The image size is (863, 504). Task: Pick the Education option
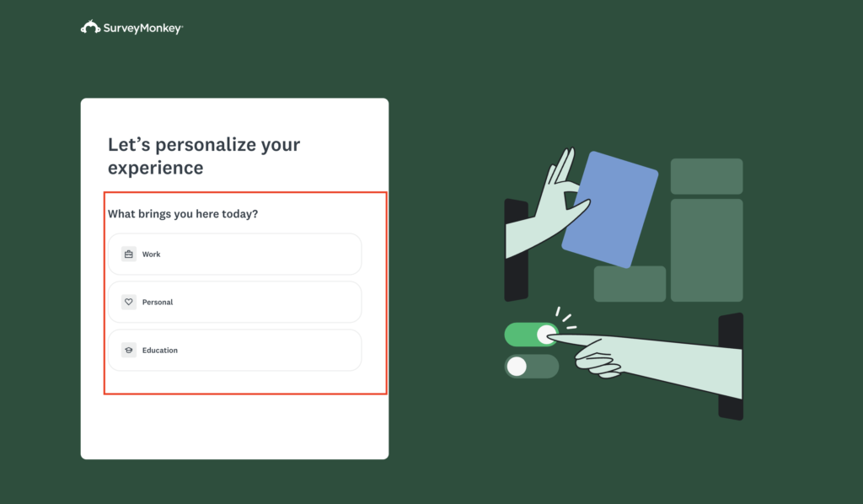tap(234, 350)
